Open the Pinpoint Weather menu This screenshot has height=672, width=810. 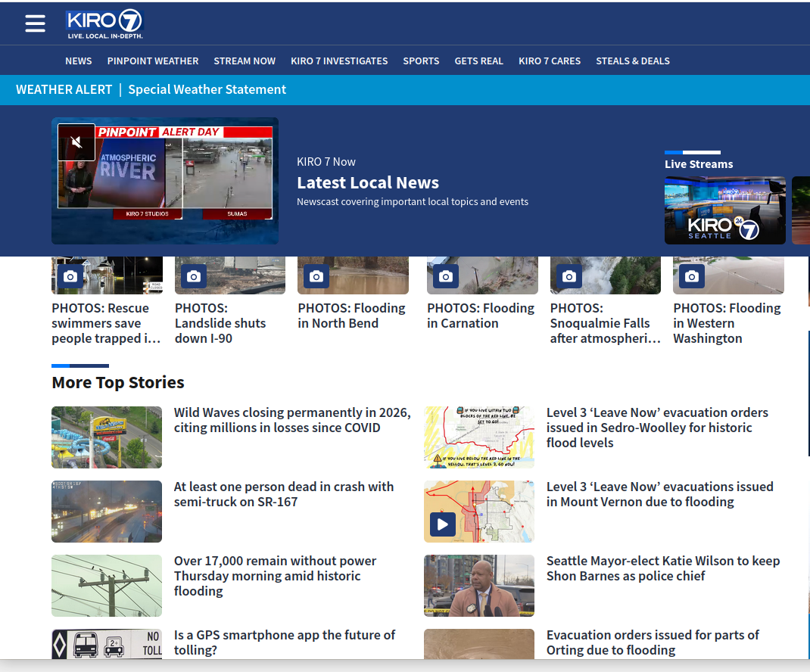153,61
